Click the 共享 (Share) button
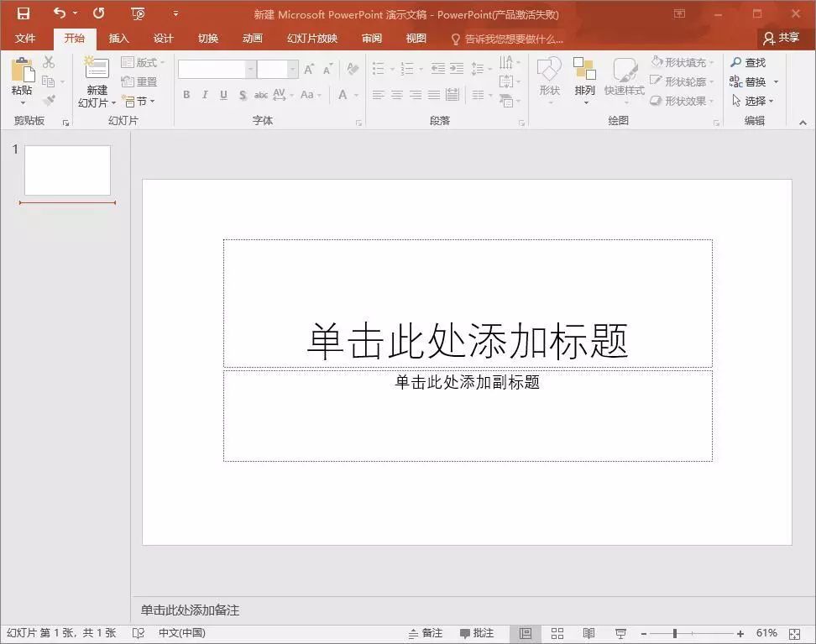Viewport: 816px width, 644px height. point(781,38)
